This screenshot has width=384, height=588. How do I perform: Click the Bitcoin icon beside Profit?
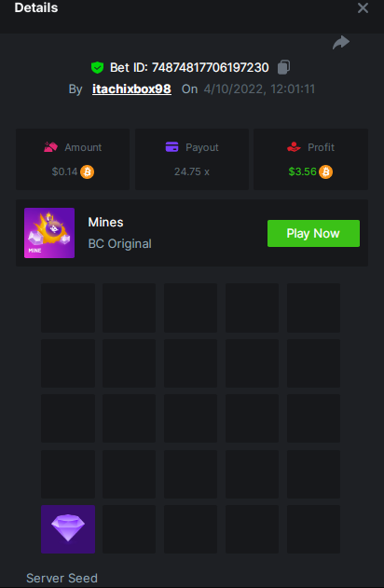coord(325,171)
